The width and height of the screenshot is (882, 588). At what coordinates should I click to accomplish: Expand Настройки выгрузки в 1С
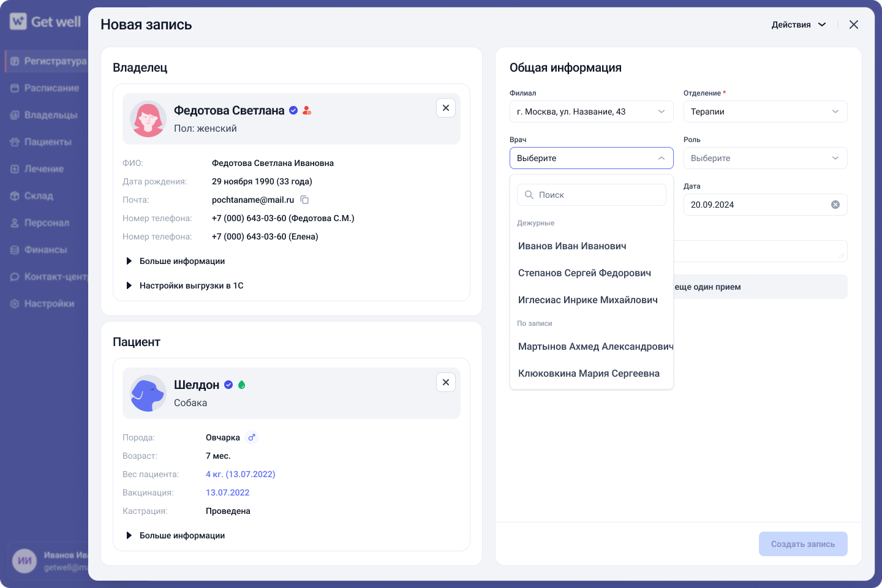click(185, 285)
